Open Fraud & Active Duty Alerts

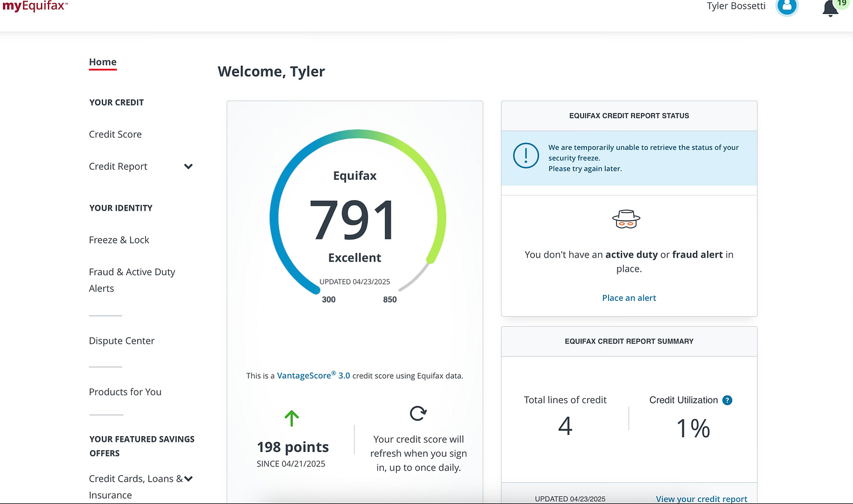pyautogui.click(x=132, y=280)
